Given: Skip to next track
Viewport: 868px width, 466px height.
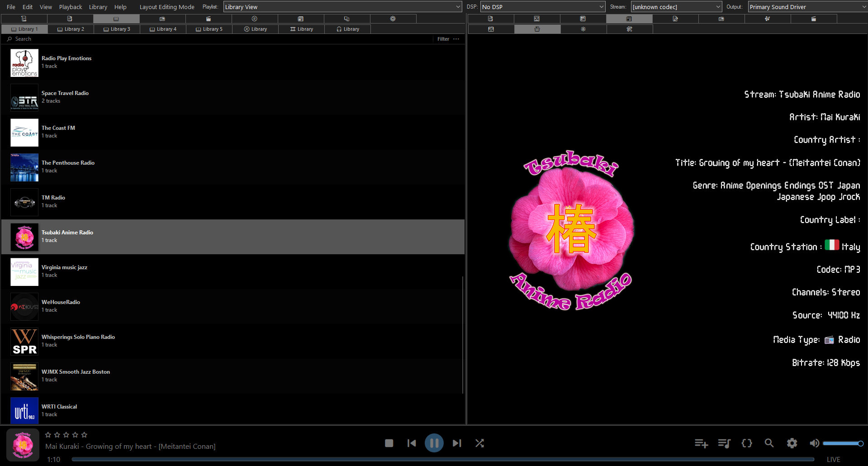Looking at the screenshot, I should coord(457,443).
